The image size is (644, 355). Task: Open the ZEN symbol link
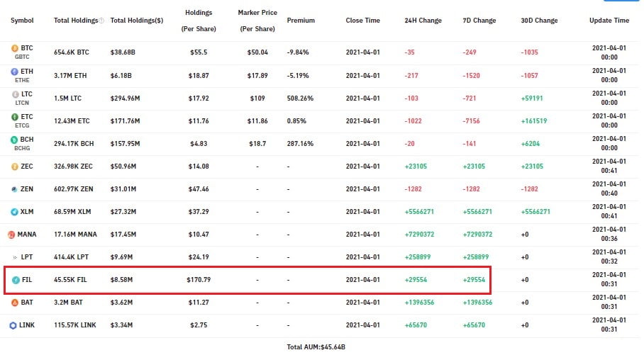(x=27, y=189)
